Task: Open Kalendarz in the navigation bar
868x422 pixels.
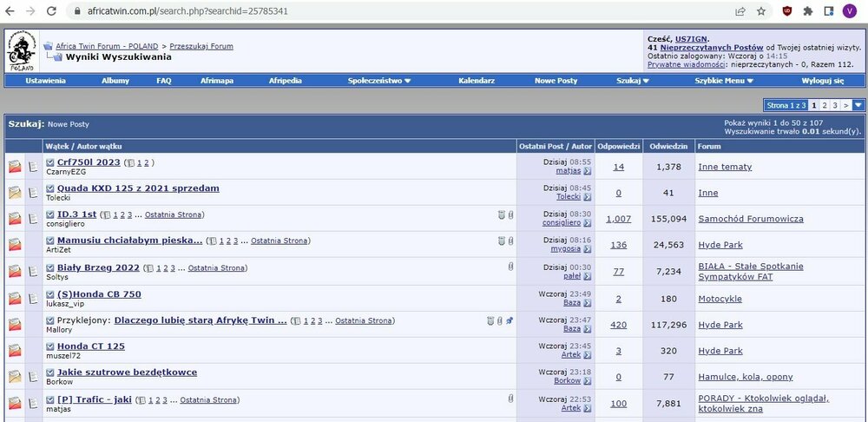Action: [477, 80]
